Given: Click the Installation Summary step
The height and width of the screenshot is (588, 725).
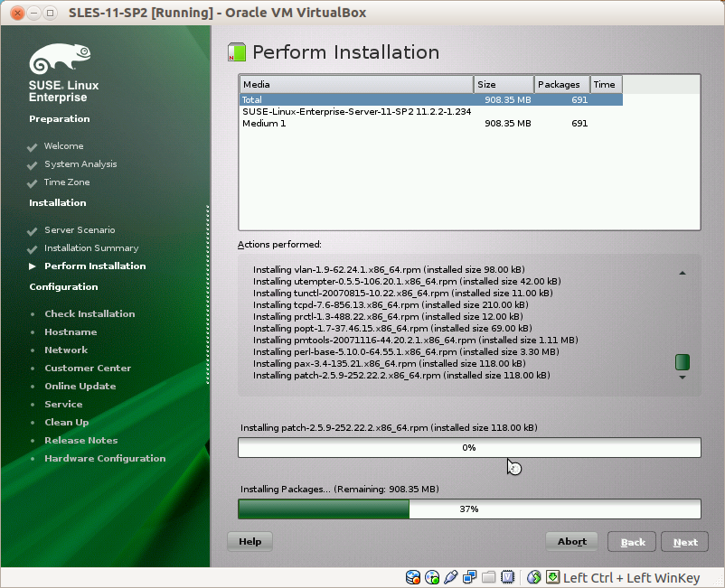Looking at the screenshot, I should point(91,248).
